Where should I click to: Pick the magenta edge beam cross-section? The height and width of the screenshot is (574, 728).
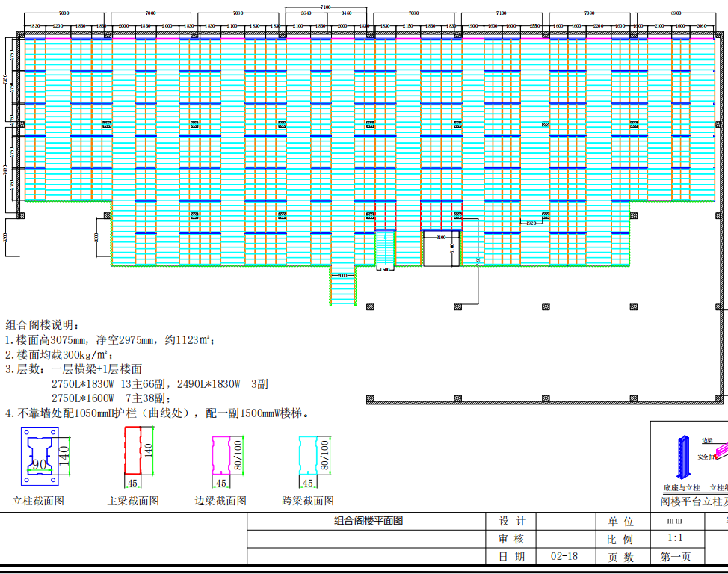[220, 455]
